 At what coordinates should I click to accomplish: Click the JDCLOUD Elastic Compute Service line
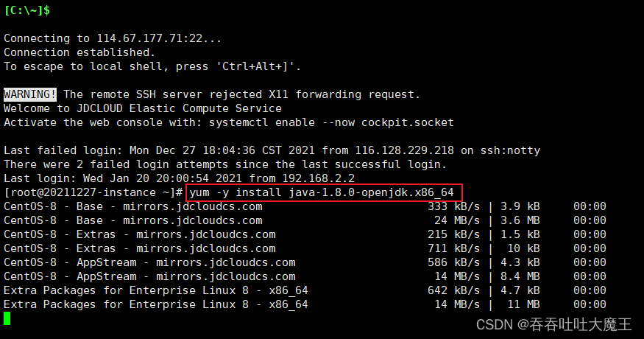(143, 108)
